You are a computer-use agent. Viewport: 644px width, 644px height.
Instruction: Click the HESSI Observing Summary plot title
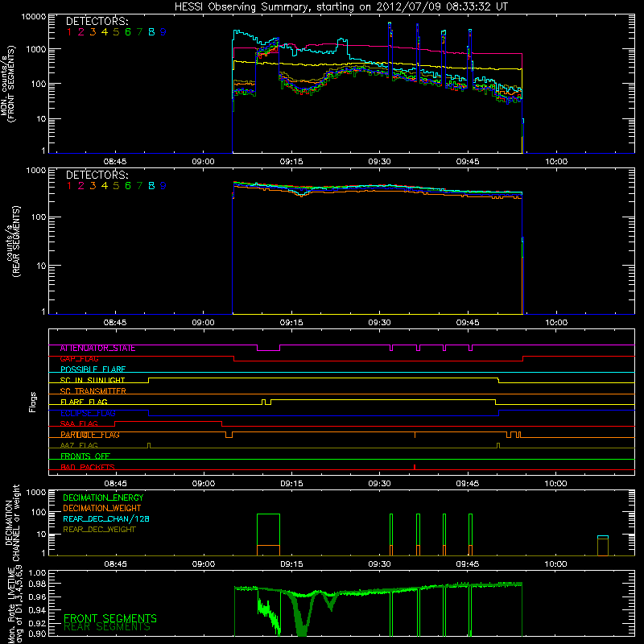[341, 7]
